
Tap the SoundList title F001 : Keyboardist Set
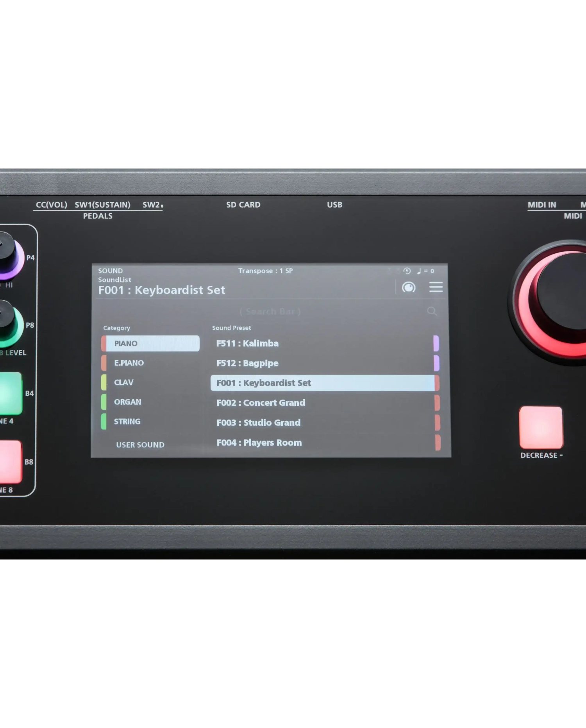[162, 290]
